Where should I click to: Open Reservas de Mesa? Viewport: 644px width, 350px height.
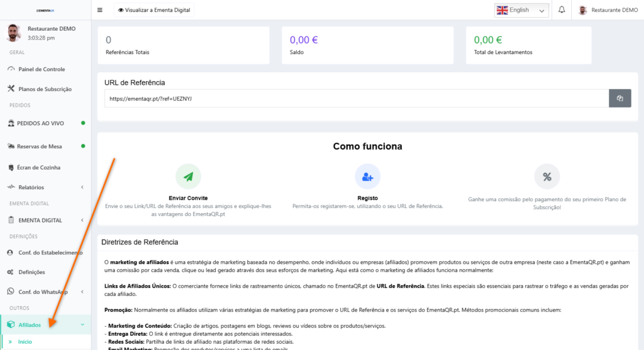pyautogui.click(x=39, y=146)
